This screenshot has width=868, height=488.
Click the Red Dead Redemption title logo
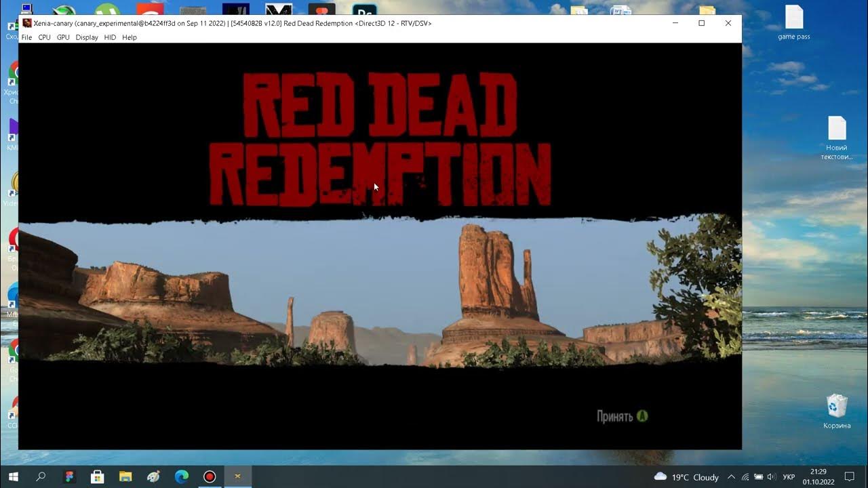point(380,140)
